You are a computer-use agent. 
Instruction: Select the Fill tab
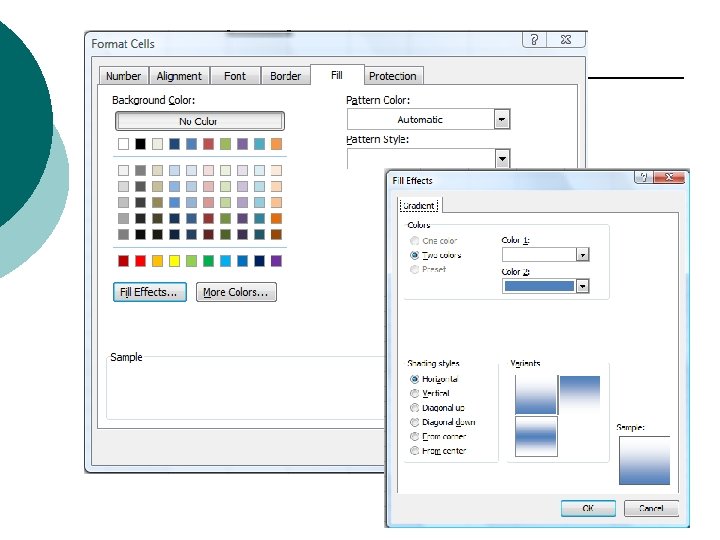tap(337, 75)
